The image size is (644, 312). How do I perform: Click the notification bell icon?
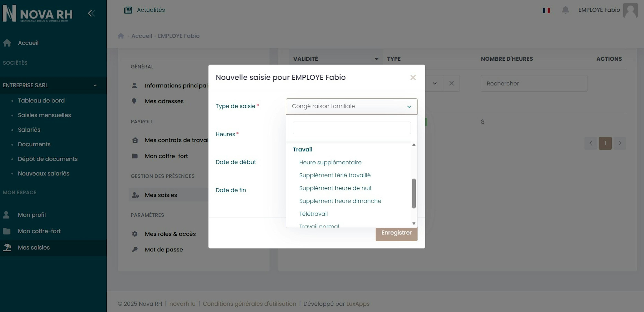[565, 10]
